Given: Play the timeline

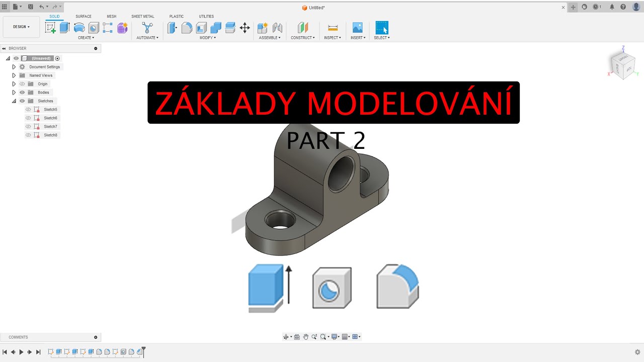Looking at the screenshot, I should 21,352.
